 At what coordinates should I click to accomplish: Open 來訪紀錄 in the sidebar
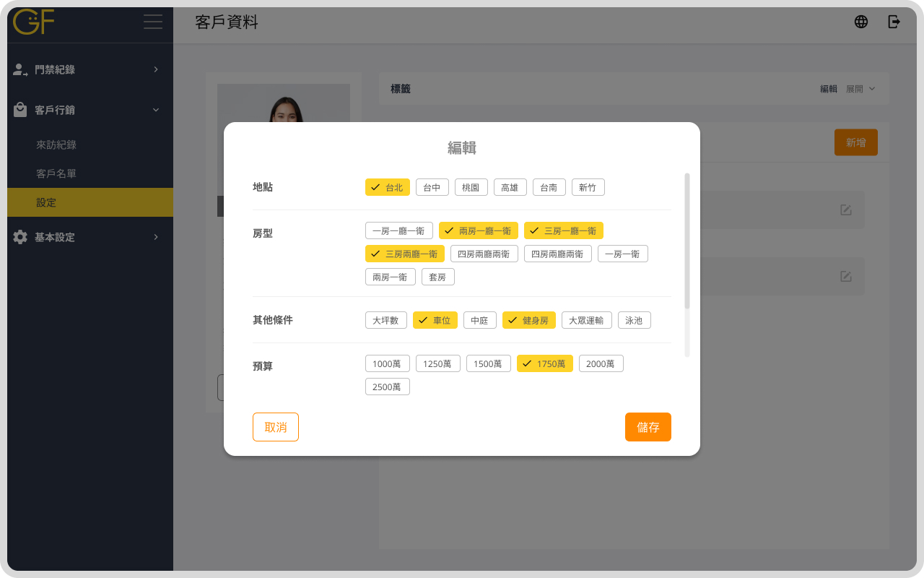56,144
